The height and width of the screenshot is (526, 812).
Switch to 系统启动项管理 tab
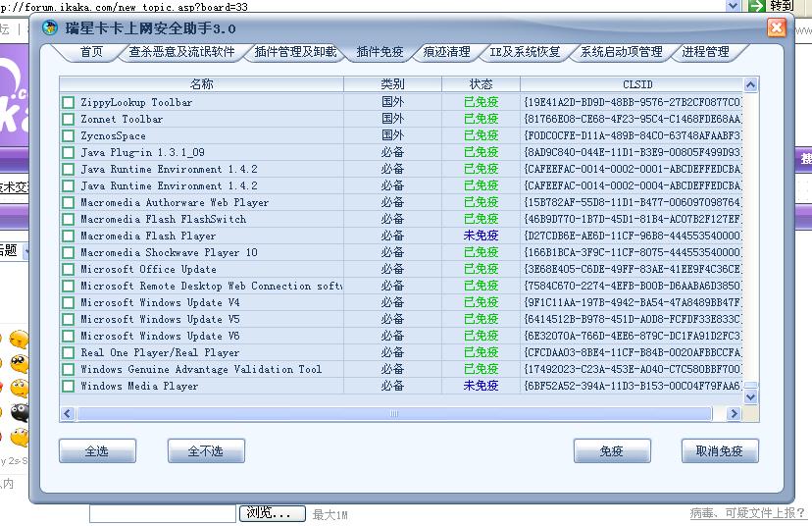[621, 52]
